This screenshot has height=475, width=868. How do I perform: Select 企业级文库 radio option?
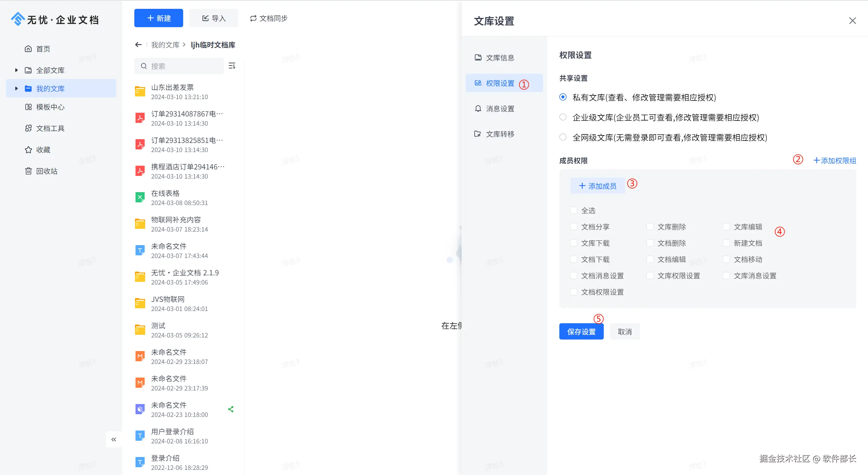tap(563, 117)
